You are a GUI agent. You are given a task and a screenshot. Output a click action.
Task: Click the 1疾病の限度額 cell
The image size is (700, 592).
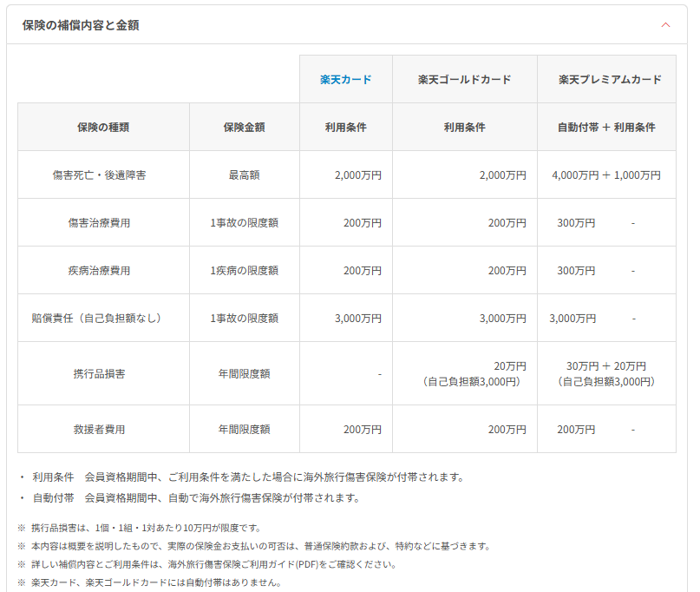[245, 270]
